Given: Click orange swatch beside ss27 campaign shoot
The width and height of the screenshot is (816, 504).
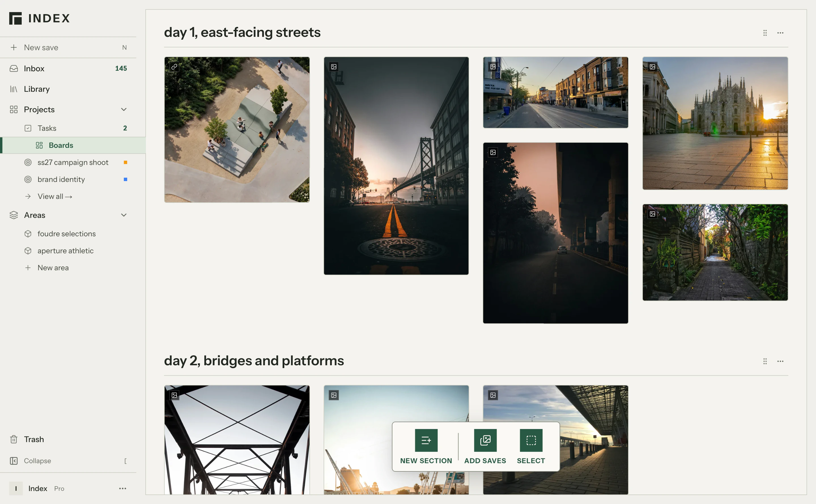Looking at the screenshot, I should [x=126, y=162].
